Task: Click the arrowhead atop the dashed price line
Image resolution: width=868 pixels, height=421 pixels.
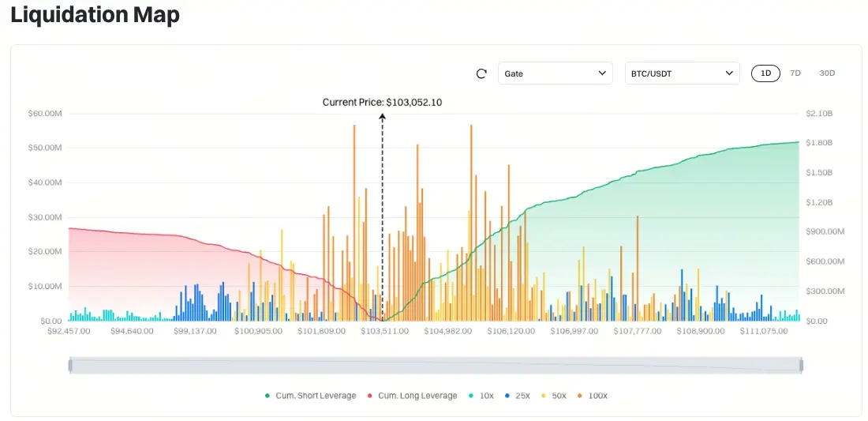Action: pos(383,116)
